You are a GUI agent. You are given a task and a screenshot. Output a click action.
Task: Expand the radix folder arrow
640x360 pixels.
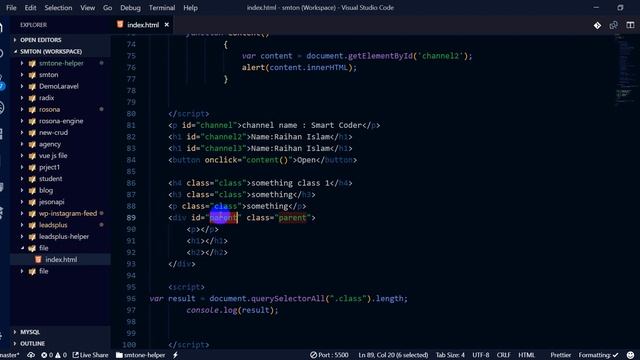22,98
